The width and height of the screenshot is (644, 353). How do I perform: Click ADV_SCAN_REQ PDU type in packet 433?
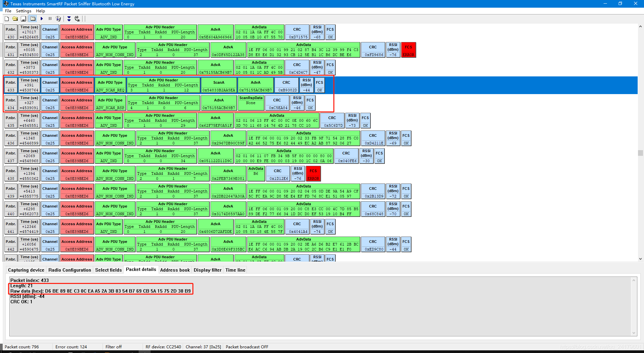point(110,85)
